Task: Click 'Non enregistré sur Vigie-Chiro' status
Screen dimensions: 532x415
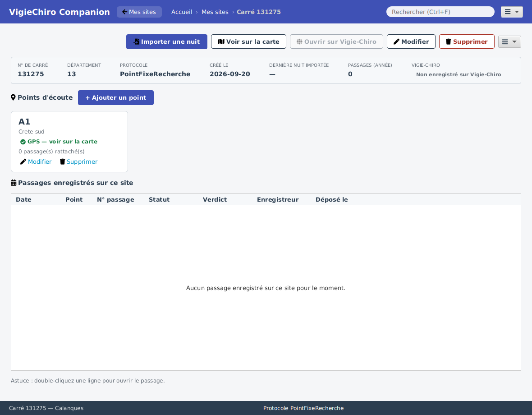Action: (459, 74)
